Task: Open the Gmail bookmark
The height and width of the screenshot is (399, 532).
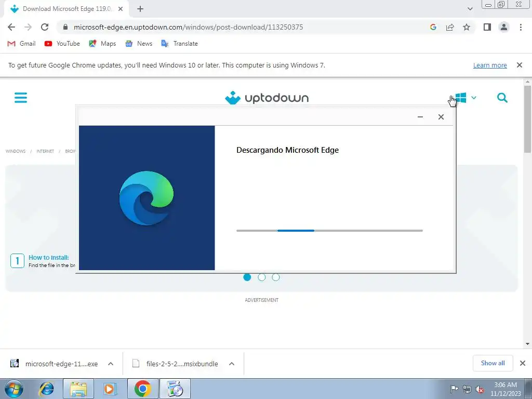Action: (x=21, y=44)
